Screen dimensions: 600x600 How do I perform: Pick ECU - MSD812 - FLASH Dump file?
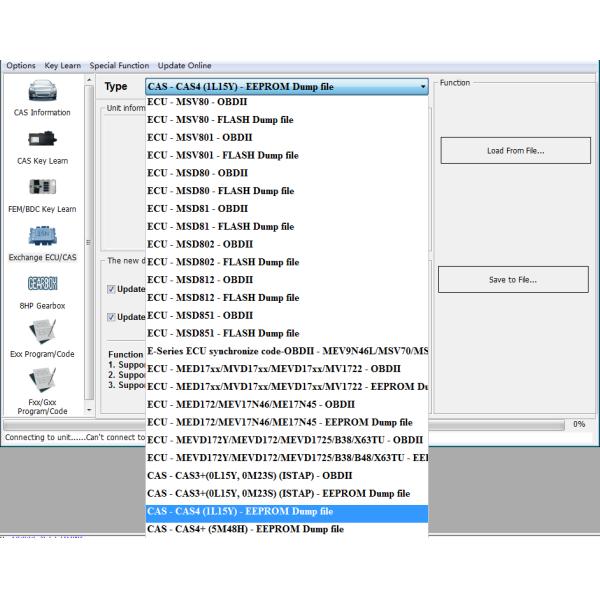[x=287, y=298]
